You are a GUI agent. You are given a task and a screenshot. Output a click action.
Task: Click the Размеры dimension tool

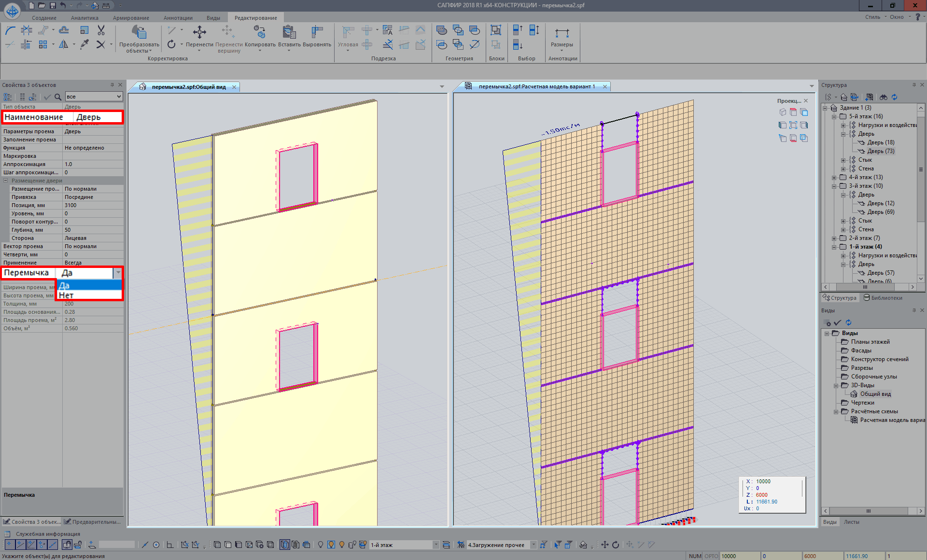(562, 33)
